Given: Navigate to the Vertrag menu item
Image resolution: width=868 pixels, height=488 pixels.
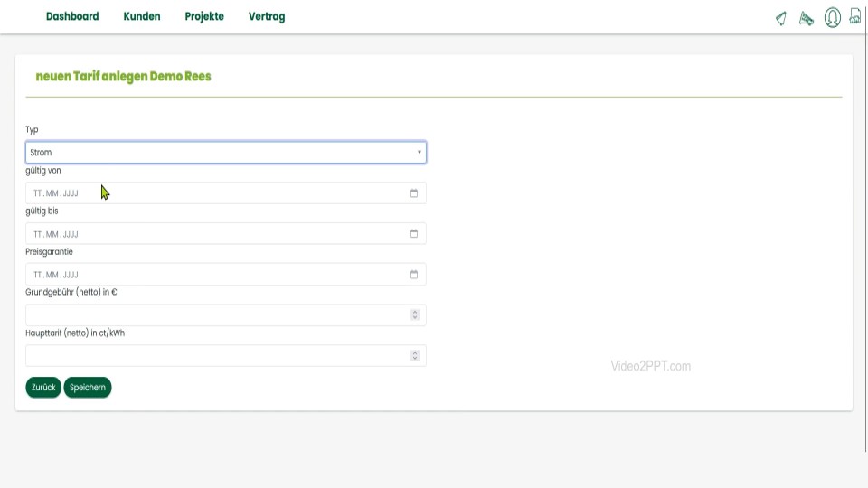Looking at the screenshot, I should pyautogui.click(x=267, y=16).
